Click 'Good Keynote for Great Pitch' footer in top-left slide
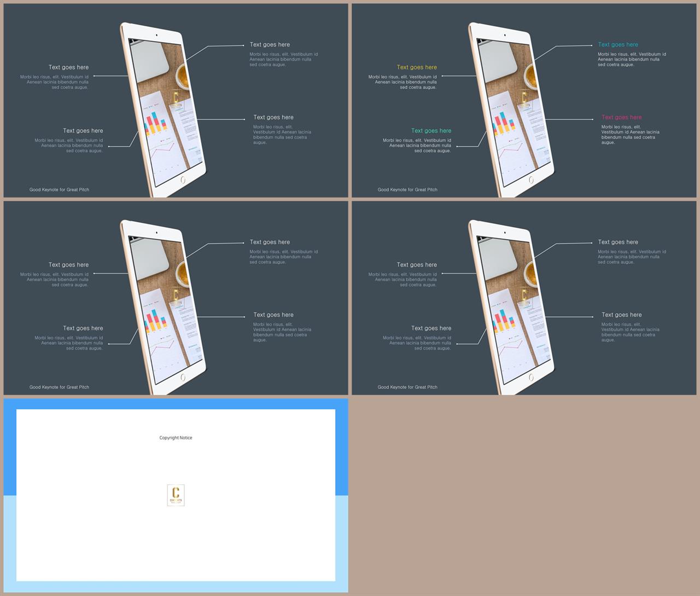The image size is (700, 596). coord(59,190)
